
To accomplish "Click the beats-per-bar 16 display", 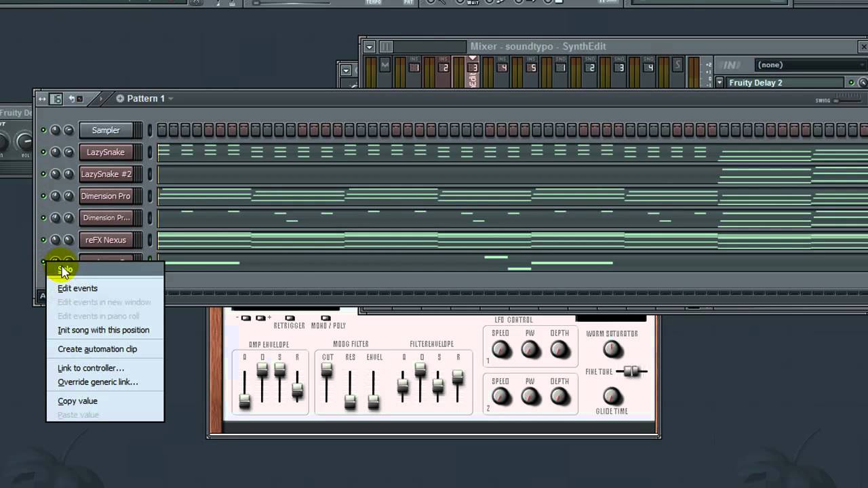I will click(x=57, y=99).
